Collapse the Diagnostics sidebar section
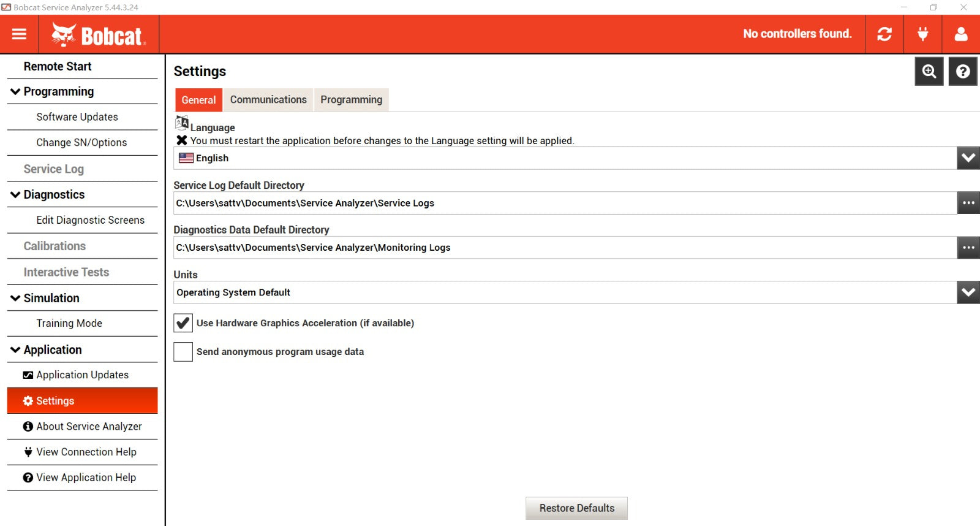980x526 pixels. [15, 194]
